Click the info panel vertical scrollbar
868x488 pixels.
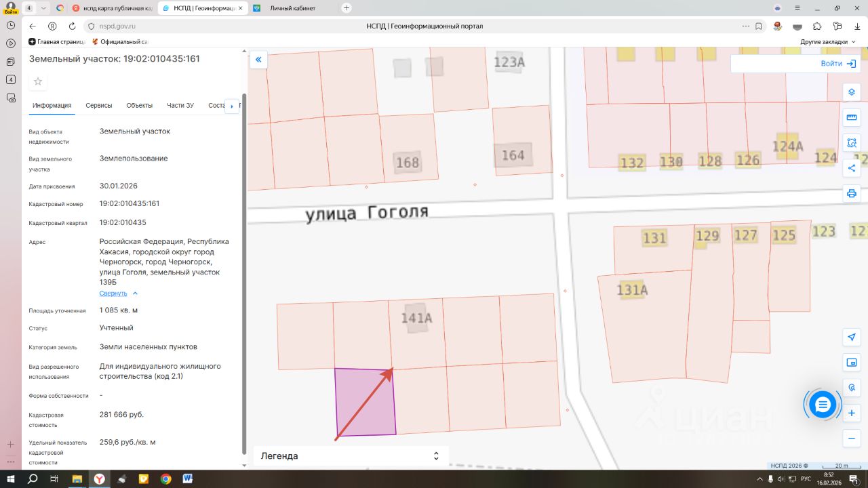click(x=244, y=274)
